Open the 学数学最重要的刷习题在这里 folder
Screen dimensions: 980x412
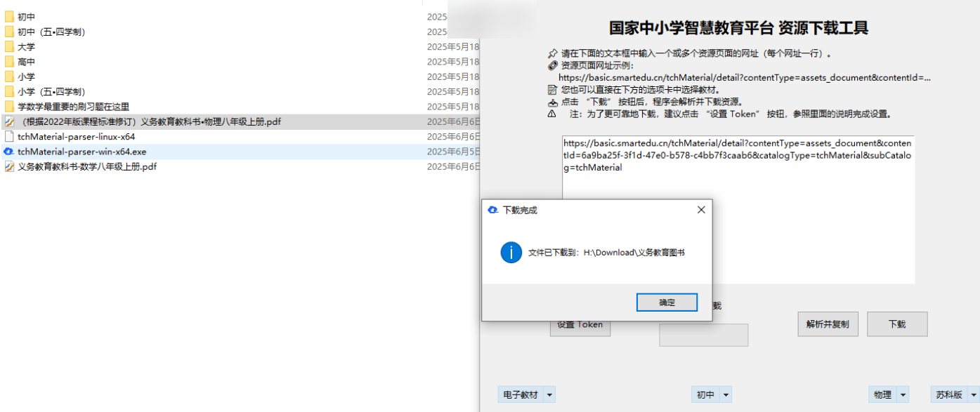pos(73,107)
